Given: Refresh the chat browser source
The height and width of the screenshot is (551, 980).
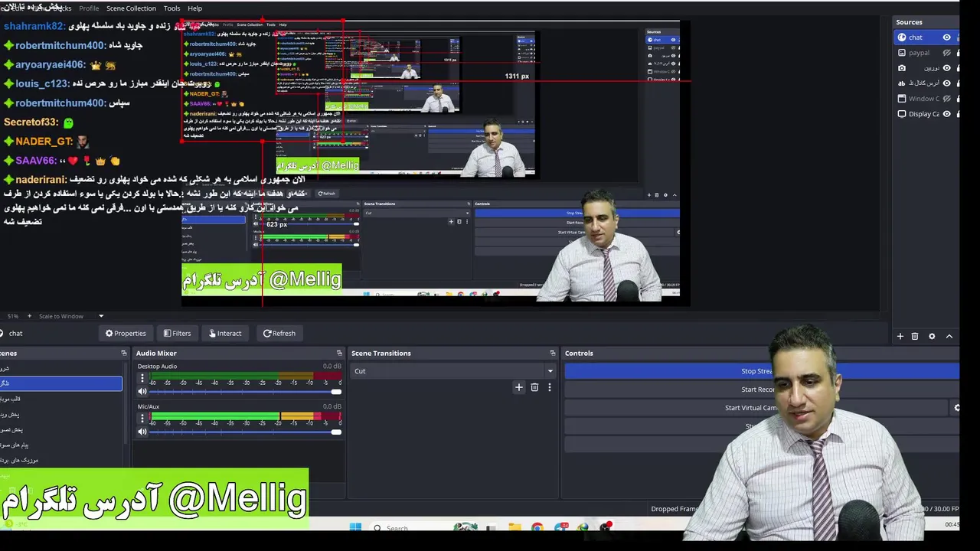Looking at the screenshot, I should click(279, 333).
